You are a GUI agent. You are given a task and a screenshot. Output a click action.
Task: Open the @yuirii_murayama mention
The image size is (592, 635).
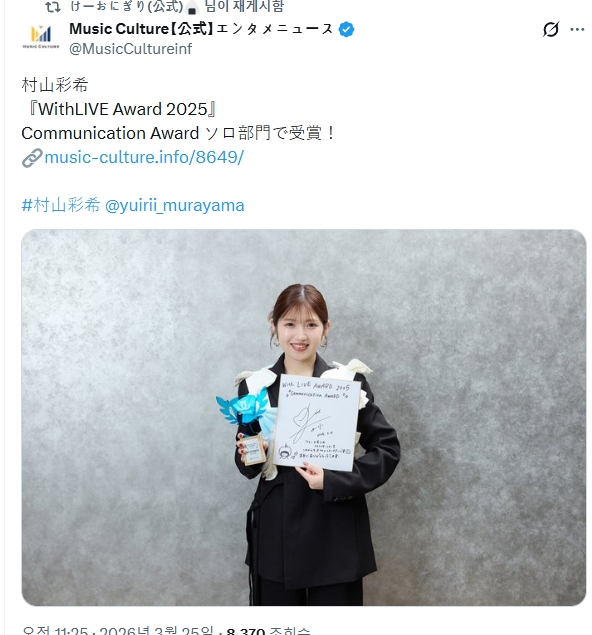175,206
